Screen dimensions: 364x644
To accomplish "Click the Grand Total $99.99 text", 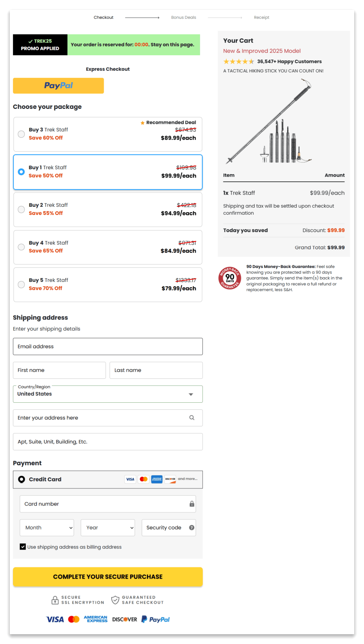I will tap(320, 247).
